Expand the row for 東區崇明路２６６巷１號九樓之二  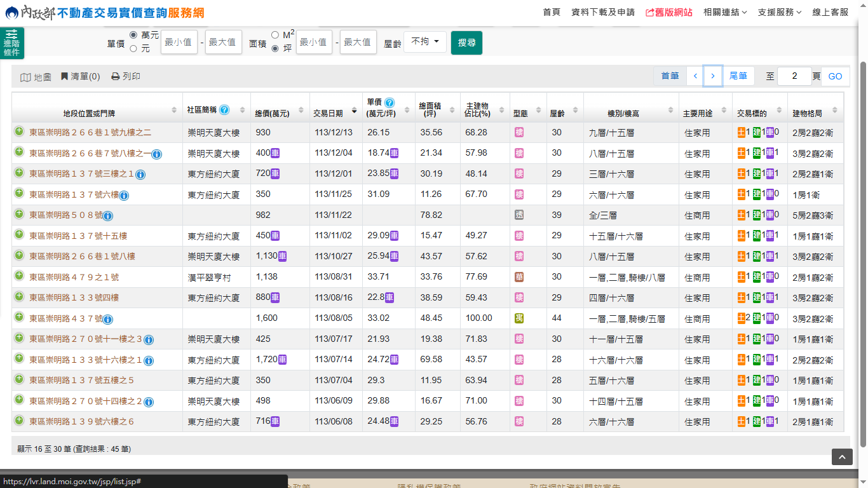click(19, 132)
